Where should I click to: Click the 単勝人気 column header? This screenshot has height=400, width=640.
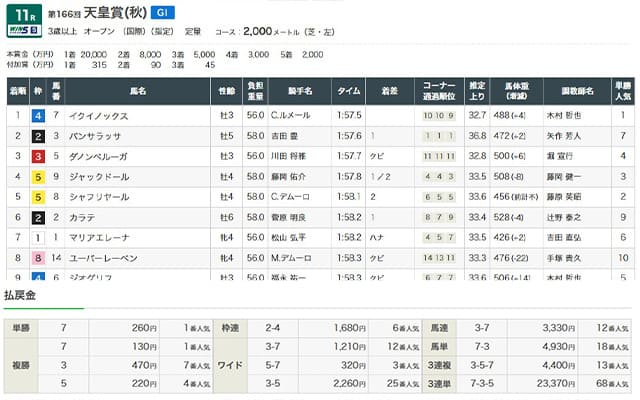pyautogui.click(x=623, y=91)
